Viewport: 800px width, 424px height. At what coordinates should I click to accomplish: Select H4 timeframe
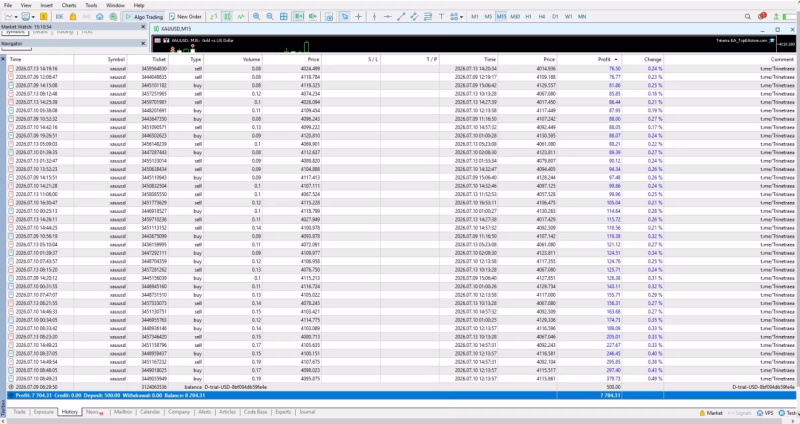pyautogui.click(x=542, y=16)
